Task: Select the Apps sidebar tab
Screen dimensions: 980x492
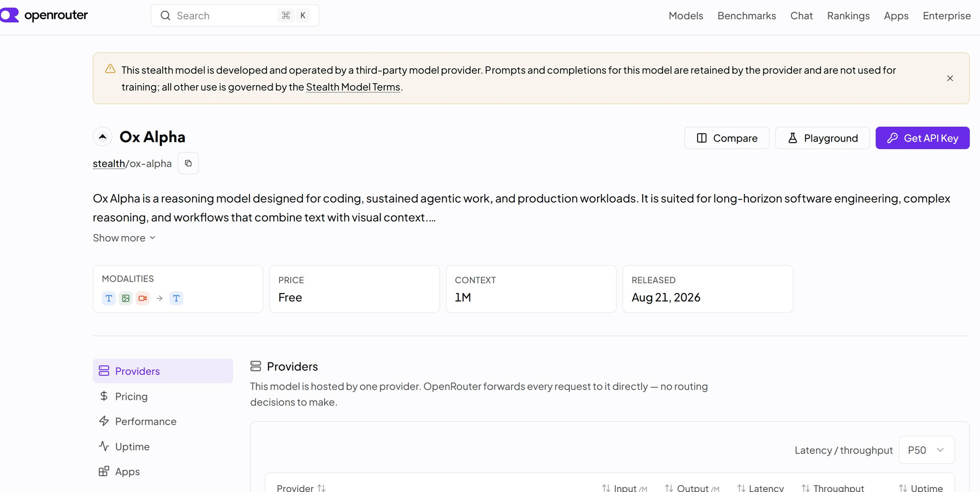Action: [x=163, y=471]
